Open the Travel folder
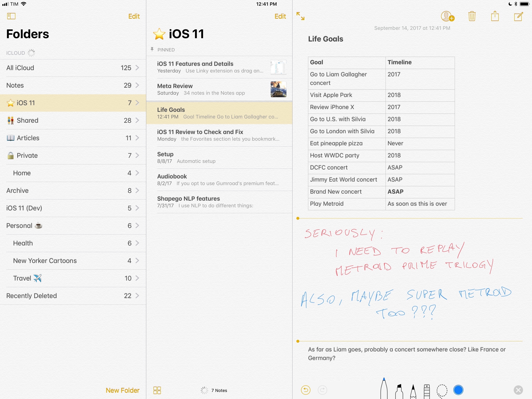 (x=73, y=278)
